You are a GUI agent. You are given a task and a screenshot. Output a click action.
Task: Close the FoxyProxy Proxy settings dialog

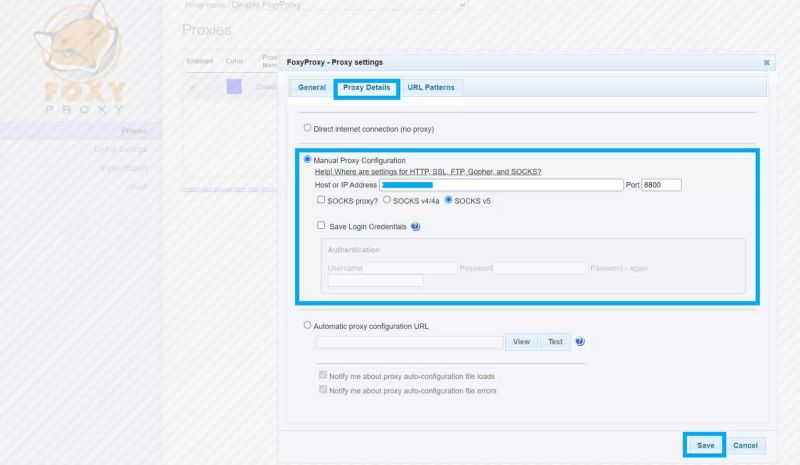click(766, 62)
